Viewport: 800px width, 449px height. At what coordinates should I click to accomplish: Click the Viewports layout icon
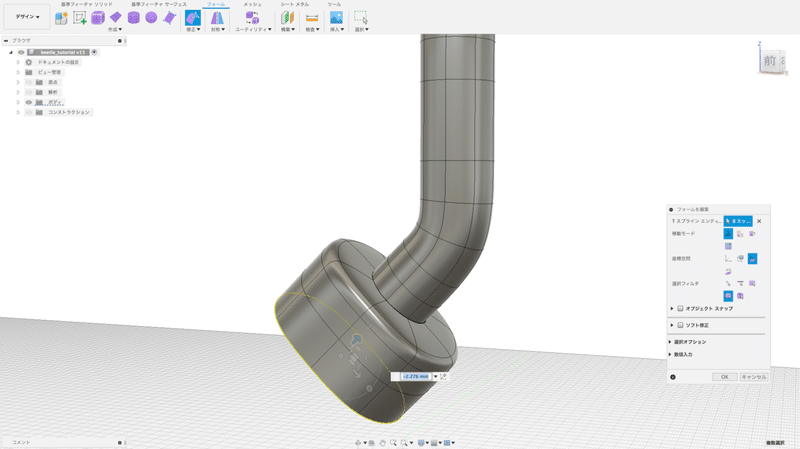coord(447,443)
